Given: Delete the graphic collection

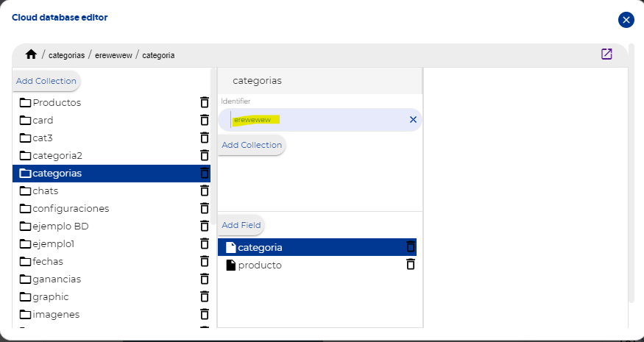Looking at the screenshot, I should pos(204,297).
